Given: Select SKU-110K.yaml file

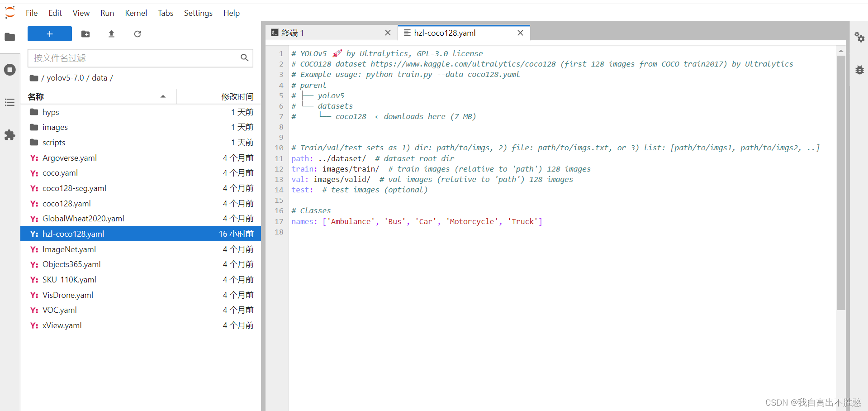Looking at the screenshot, I should (x=141, y=280).
